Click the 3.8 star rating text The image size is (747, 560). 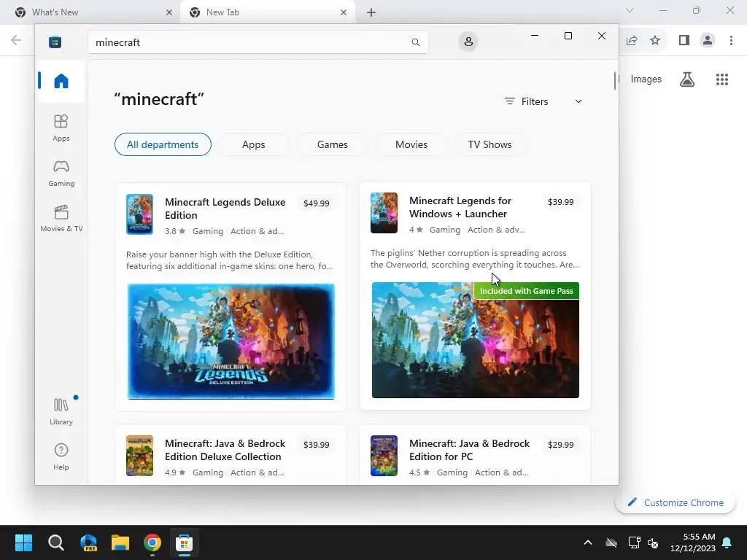(x=175, y=231)
